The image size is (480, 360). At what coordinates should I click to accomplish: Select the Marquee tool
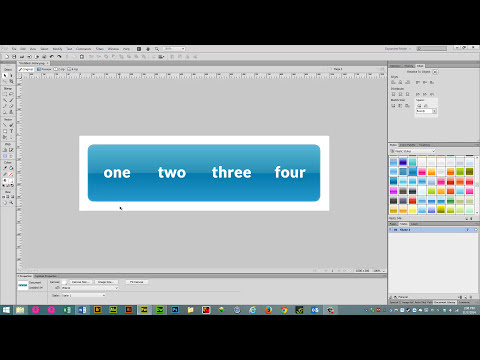(x=5, y=95)
